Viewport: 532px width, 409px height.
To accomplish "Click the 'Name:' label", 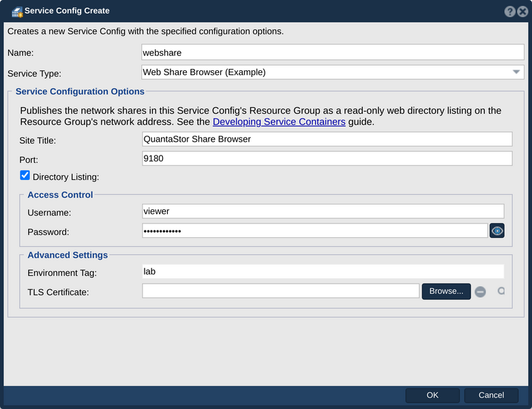I will [x=20, y=53].
